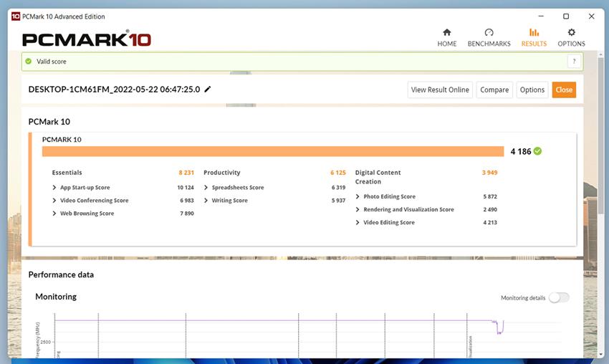This screenshot has height=364, width=609.
Task: Click the Home house icon
Action: coord(446,32)
